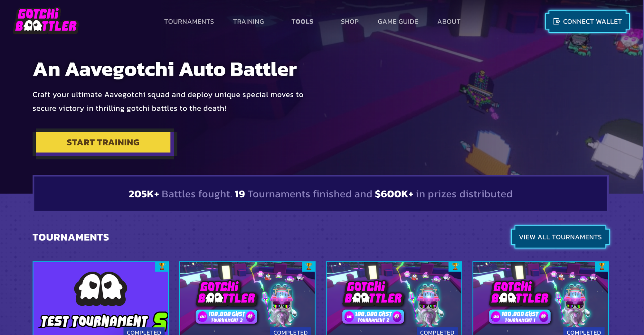Click the Connect Wallet button
Viewport: 644px width, 335px height.
(x=587, y=22)
